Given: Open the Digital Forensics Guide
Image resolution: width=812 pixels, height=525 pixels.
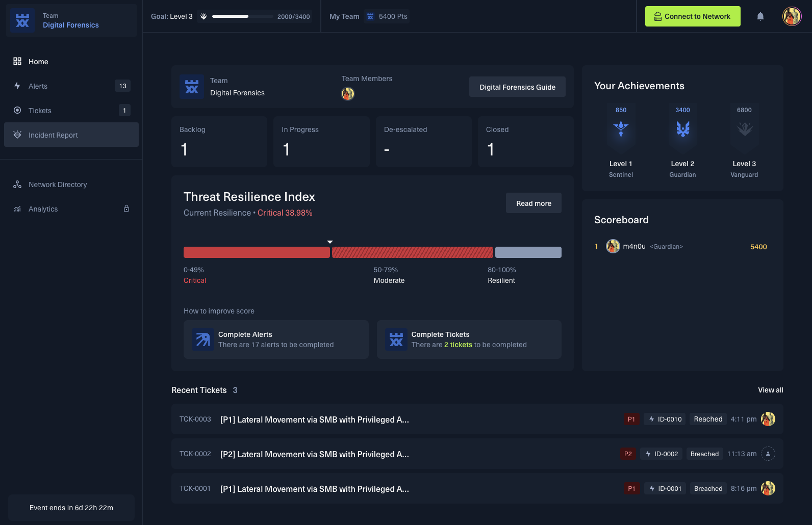Looking at the screenshot, I should pos(517,87).
